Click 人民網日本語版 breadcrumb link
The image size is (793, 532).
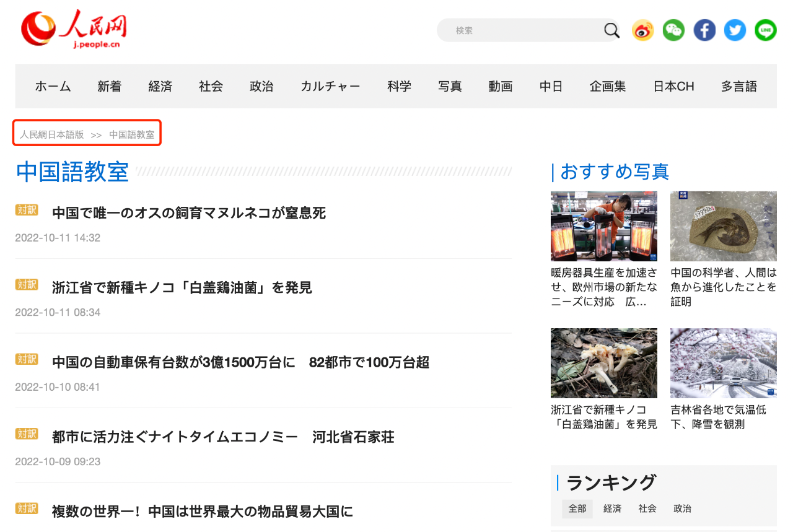coord(51,134)
